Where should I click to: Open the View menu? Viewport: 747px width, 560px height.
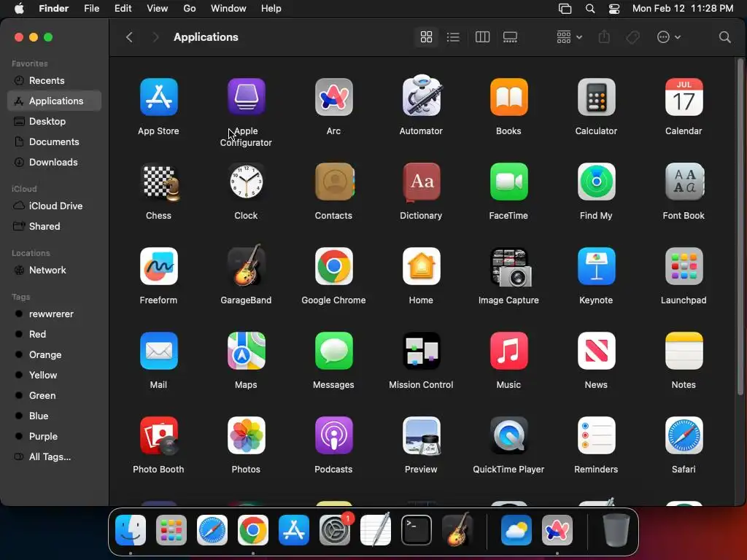[158, 9]
